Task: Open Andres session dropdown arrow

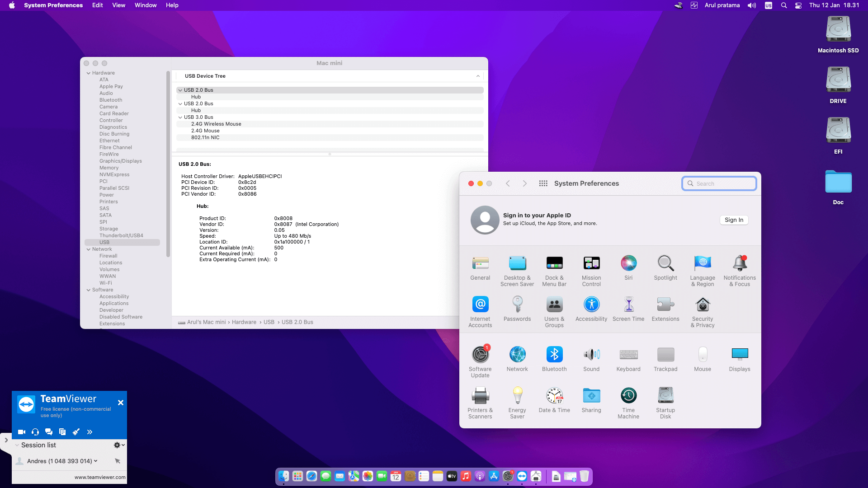Action: [96, 461]
